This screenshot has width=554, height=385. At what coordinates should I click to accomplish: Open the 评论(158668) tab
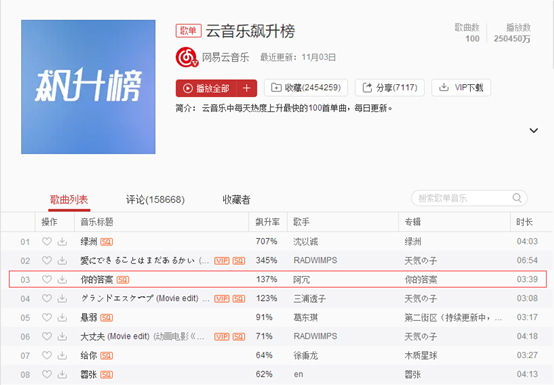pos(155,200)
